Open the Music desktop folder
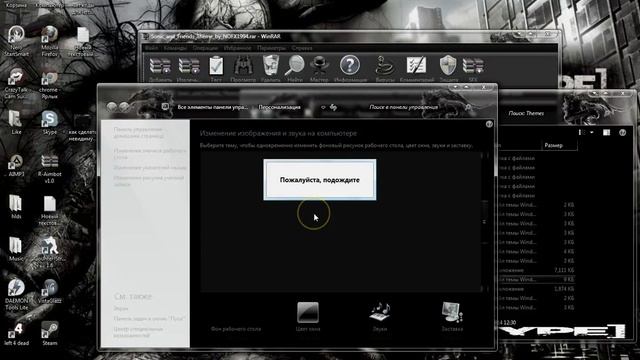 pos(16,249)
